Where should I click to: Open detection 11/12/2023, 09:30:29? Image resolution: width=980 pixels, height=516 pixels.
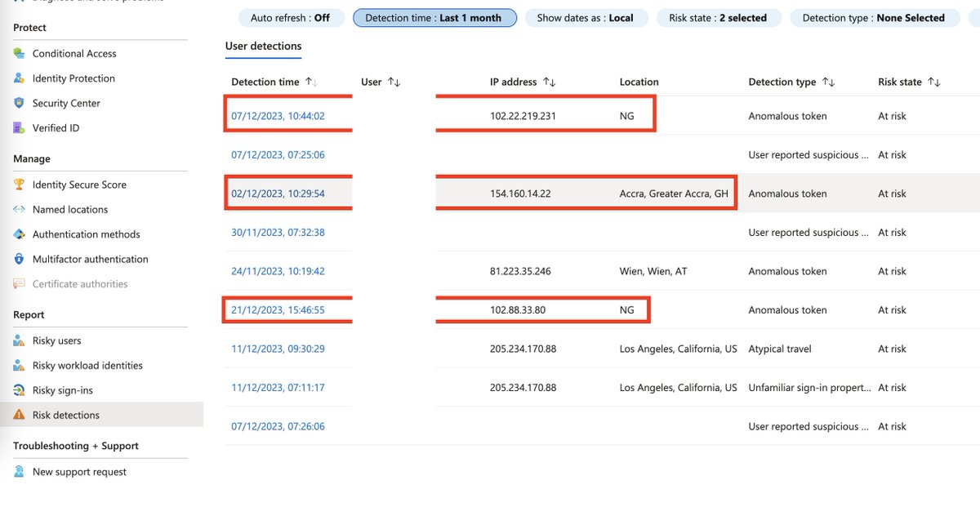click(278, 349)
